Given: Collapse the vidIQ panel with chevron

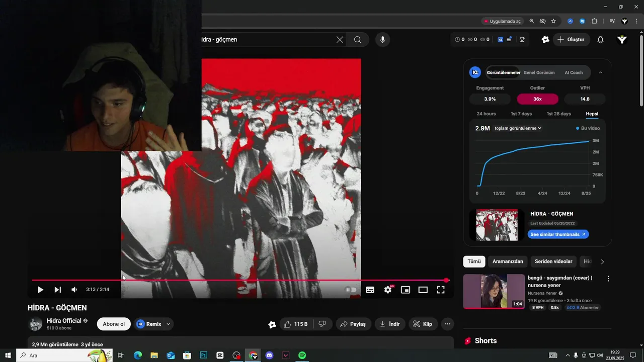Looking at the screenshot, I should pos(600,72).
